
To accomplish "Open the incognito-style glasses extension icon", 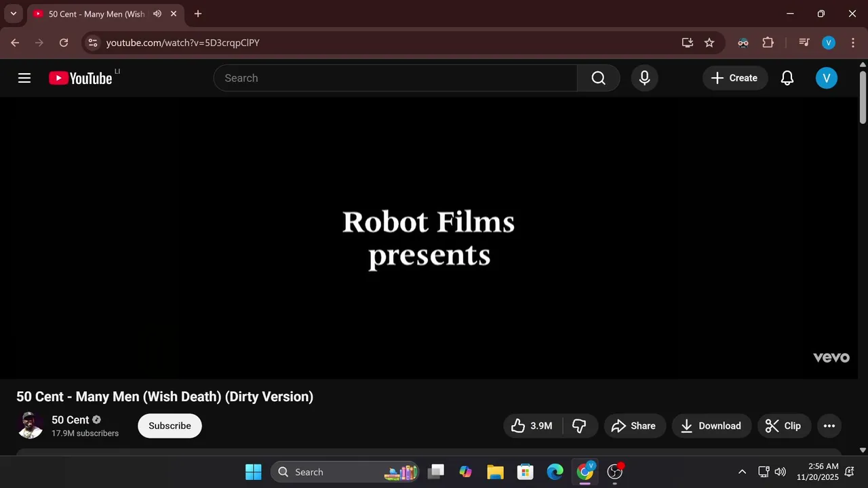I will click(743, 43).
